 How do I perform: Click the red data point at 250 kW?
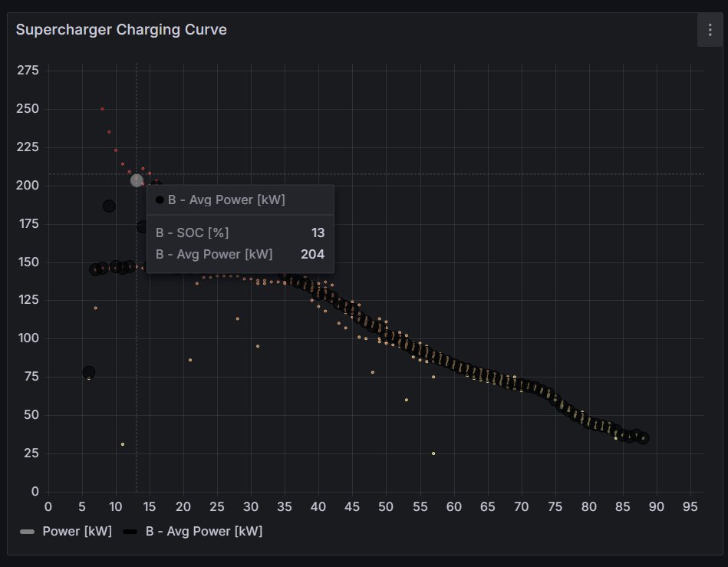point(102,109)
